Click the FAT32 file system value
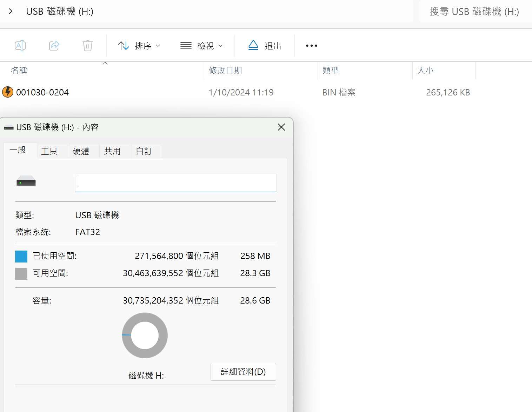This screenshot has height=412, width=532. [88, 232]
